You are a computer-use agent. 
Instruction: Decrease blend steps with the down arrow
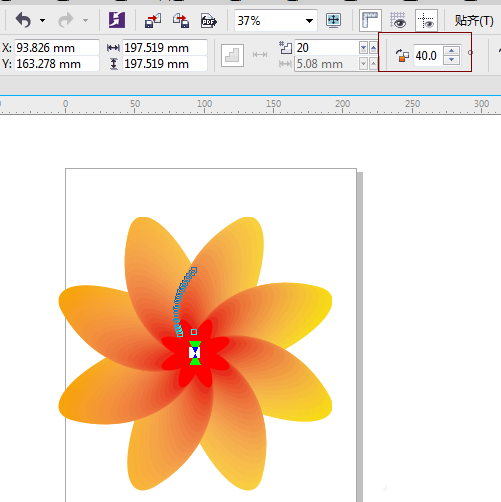pos(363,48)
